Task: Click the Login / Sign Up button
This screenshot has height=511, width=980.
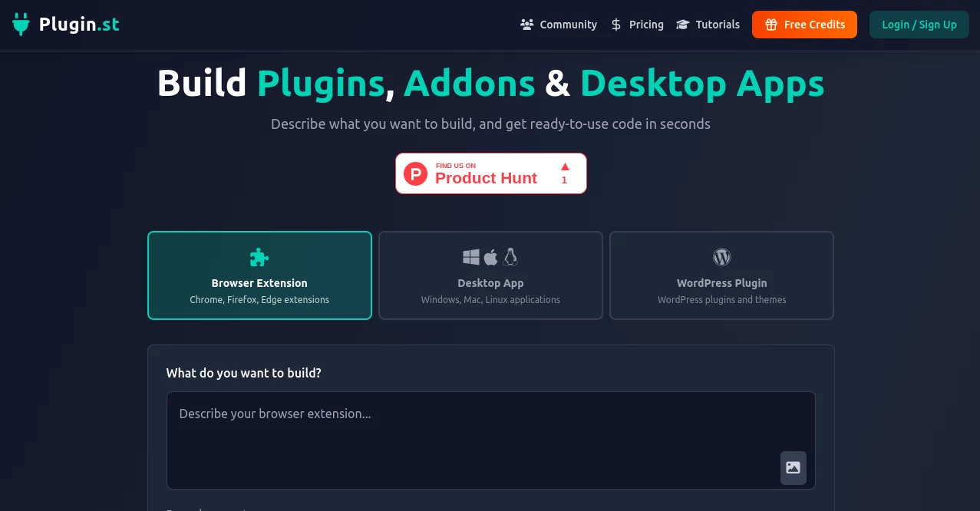Action: (919, 24)
